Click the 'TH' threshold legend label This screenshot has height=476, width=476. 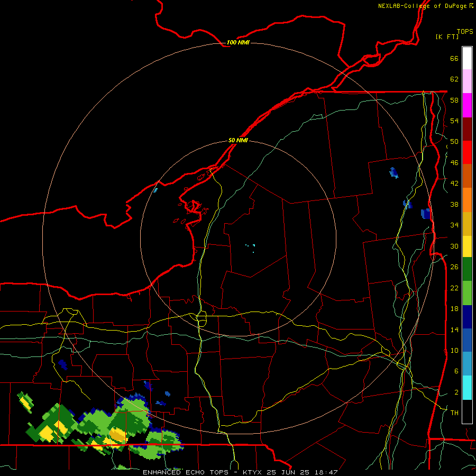[454, 413]
